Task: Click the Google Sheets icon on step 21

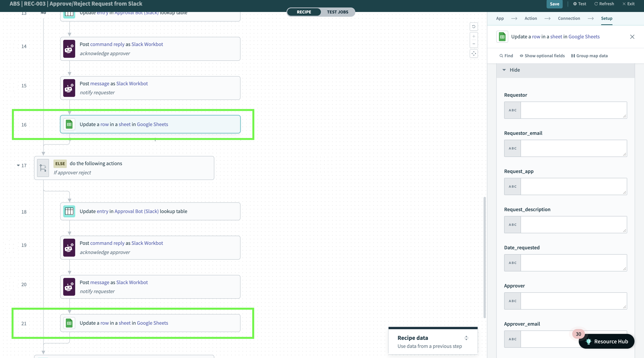Action: (69, 323)
